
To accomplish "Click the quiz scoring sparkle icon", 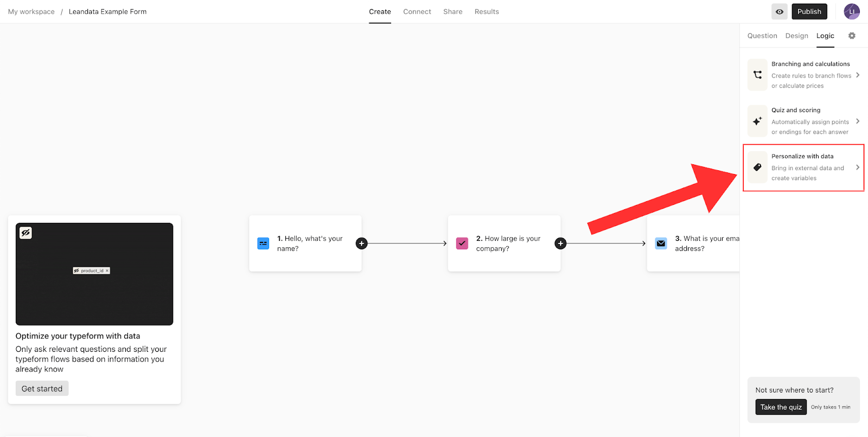I will pos(757,121).
